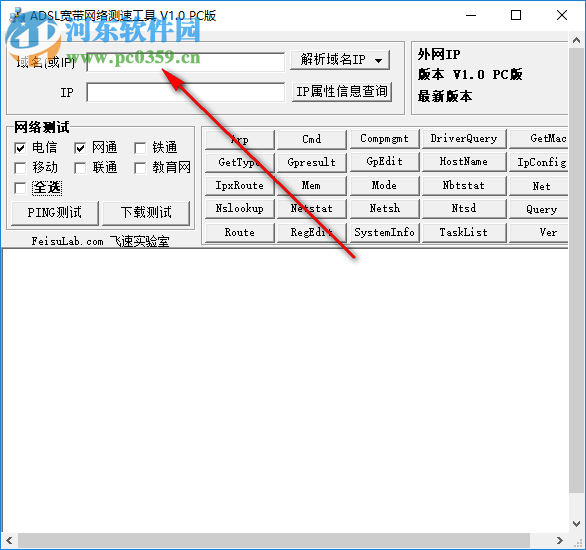Click the HostName button

(x=464, y=162)
